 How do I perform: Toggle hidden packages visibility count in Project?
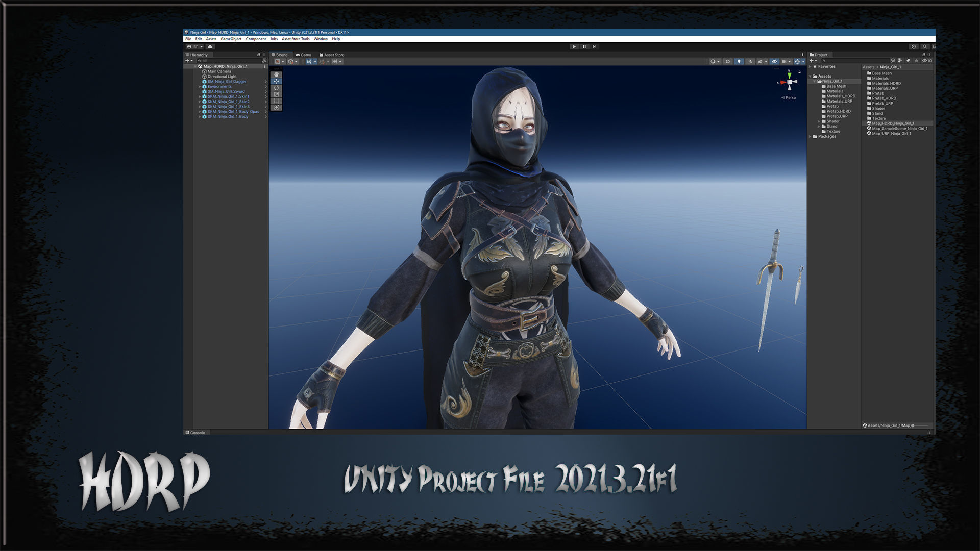927,61
